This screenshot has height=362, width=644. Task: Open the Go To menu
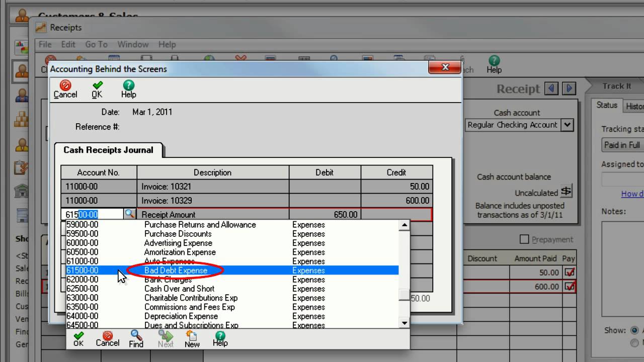tap(96, 44)
